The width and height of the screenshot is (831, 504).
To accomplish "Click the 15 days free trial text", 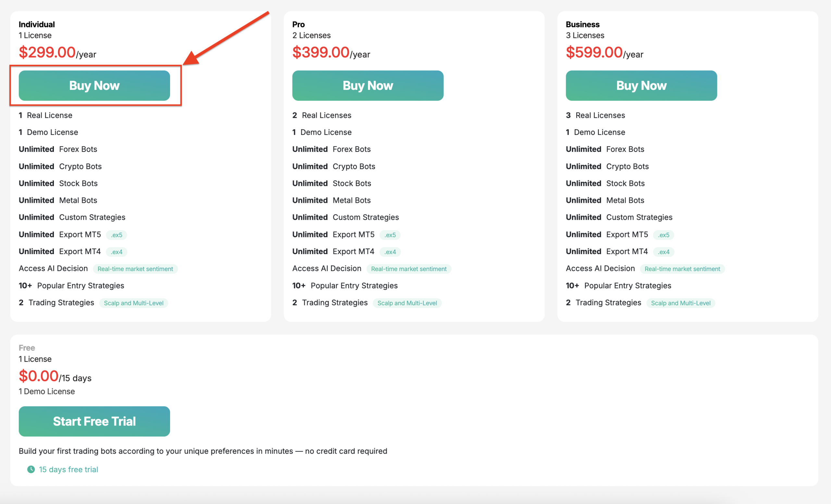I will click(x=68, y=469).
